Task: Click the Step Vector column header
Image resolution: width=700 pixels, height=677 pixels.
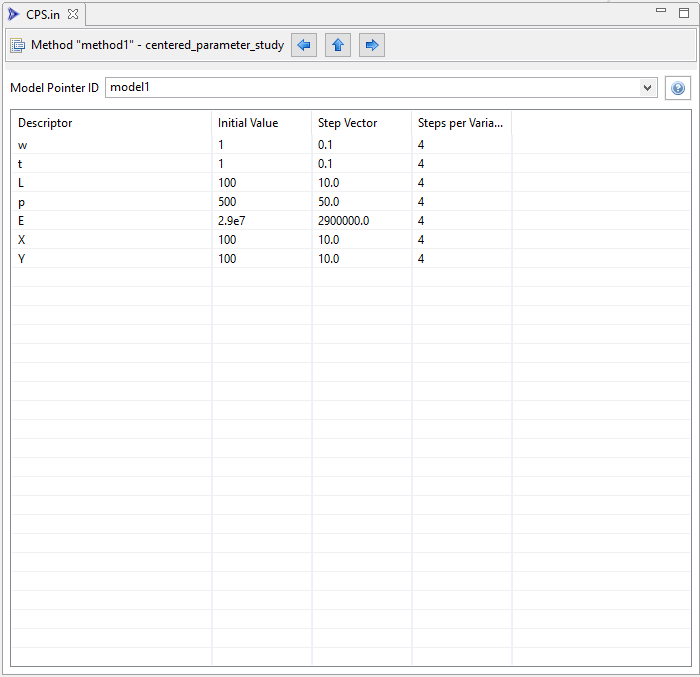Action: pos(347,123)
